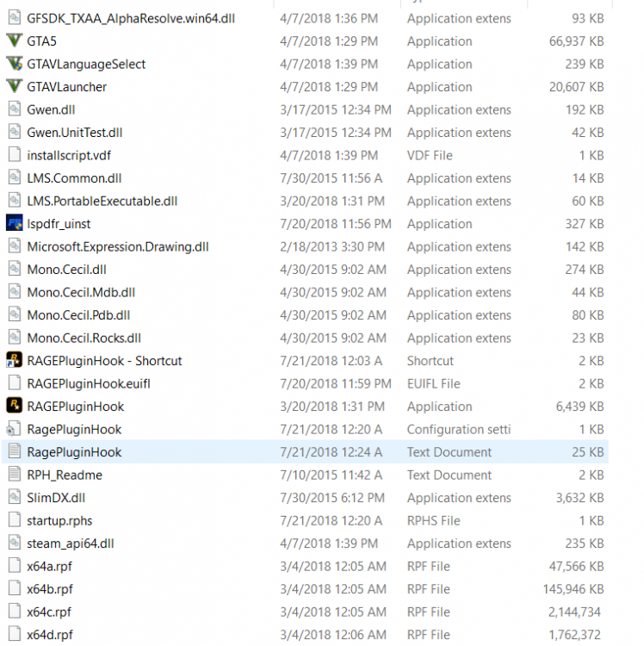
Task: Select the lspdfr_uinst installer icon
Action: pyautogui.click(x=15, y=223)
